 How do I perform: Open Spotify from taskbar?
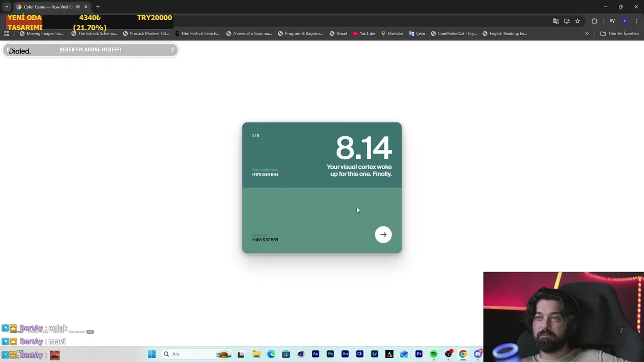tap(434, 354)
